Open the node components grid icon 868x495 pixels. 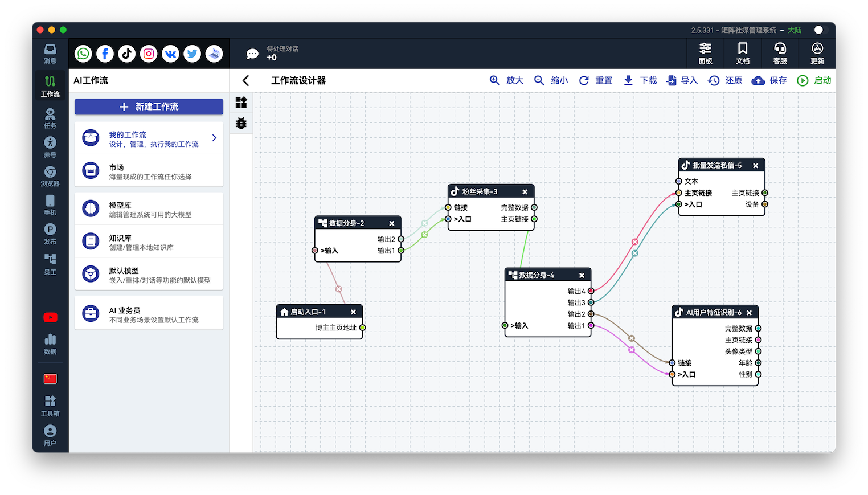[x=241, y=102]
